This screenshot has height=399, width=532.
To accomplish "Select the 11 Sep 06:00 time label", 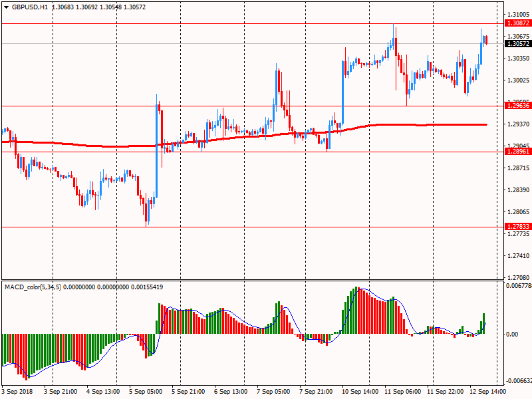I will click(x=403, y=392).
